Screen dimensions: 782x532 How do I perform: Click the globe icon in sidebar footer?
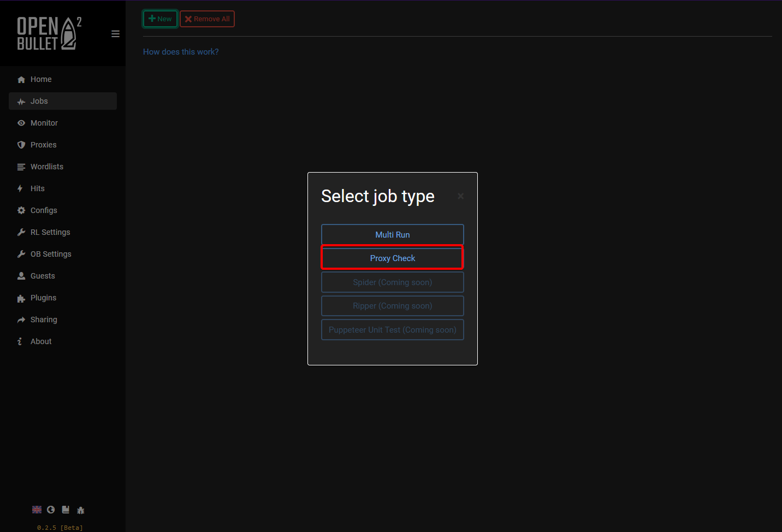[51, 510]
